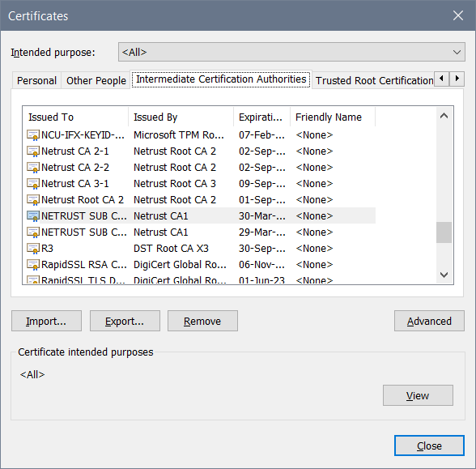The width and height of the screenshot is (476, 469).
Task: Click certificate icon beside R3
Action: [33, 249]
